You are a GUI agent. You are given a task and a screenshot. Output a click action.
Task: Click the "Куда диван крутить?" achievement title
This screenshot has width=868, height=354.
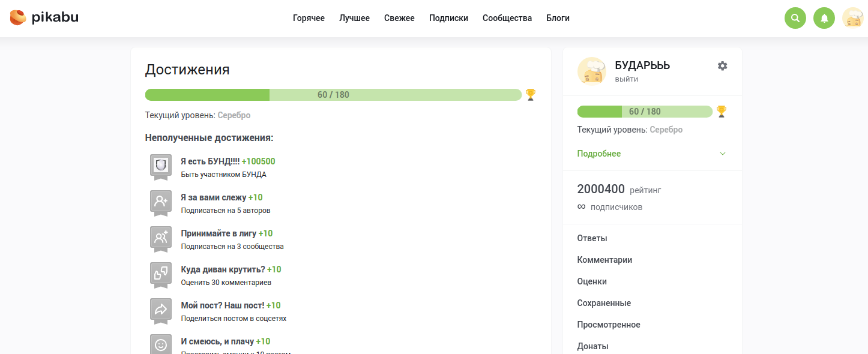coord(223,269)
